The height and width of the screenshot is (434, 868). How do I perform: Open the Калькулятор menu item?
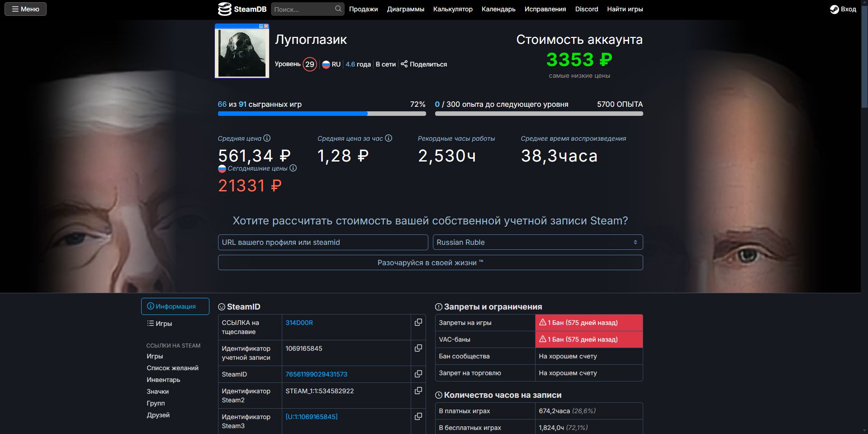[x=453, y=9]
